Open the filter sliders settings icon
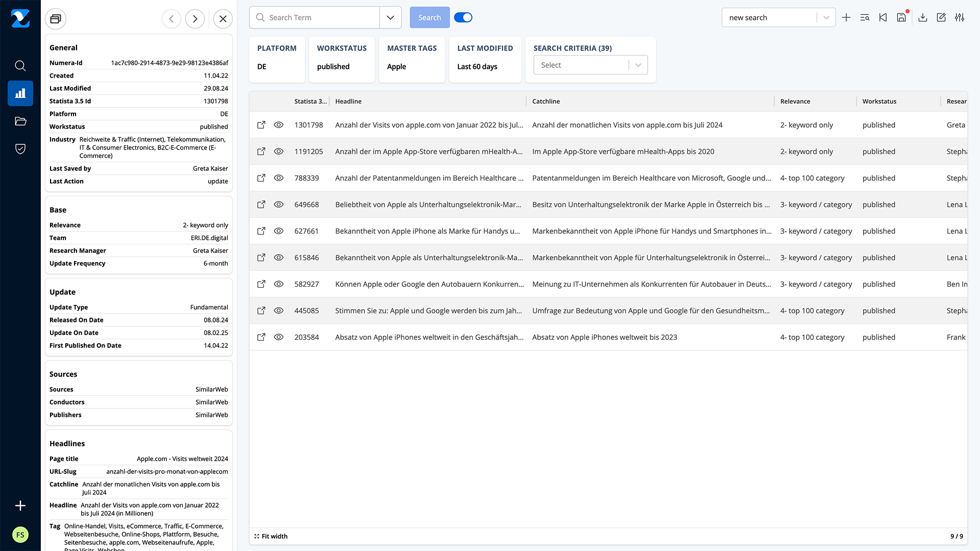This screenshot has height=551, width=980. (960, 17)
